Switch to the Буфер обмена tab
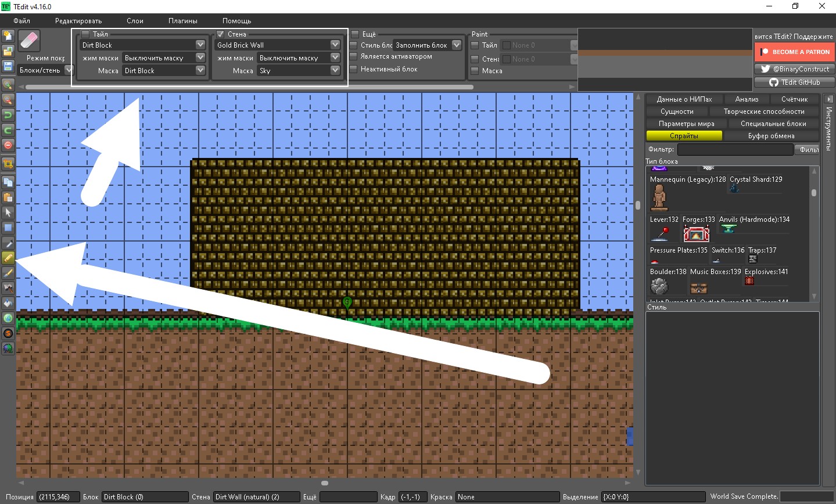The image size is (836, 504). [771, 136]
